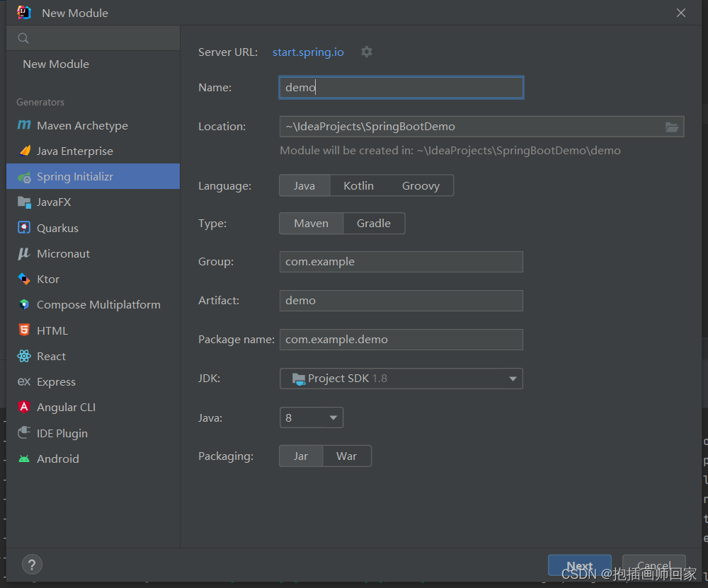The height and width of the screenshot is (588, 708).
Task: Click the Spring Initializr leaf icon
Action: [x=24, y=177]
